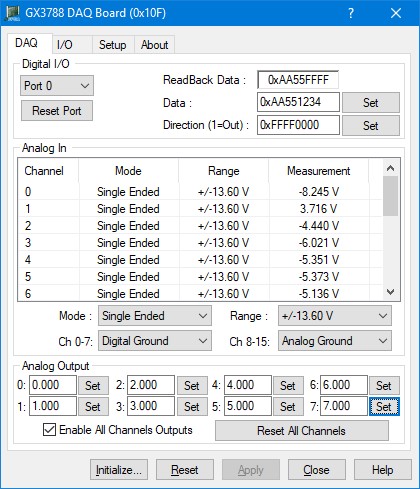Click the Apply button

point(251,470)
